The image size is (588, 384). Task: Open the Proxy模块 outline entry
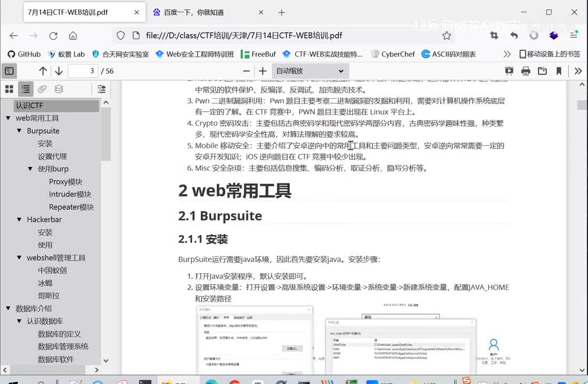[x=66, y=181]
